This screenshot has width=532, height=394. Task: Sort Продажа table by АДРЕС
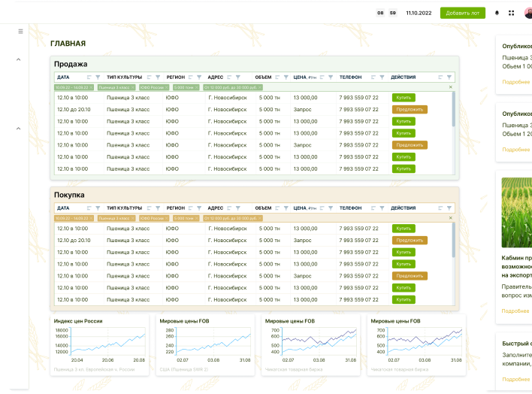(229, 77)
